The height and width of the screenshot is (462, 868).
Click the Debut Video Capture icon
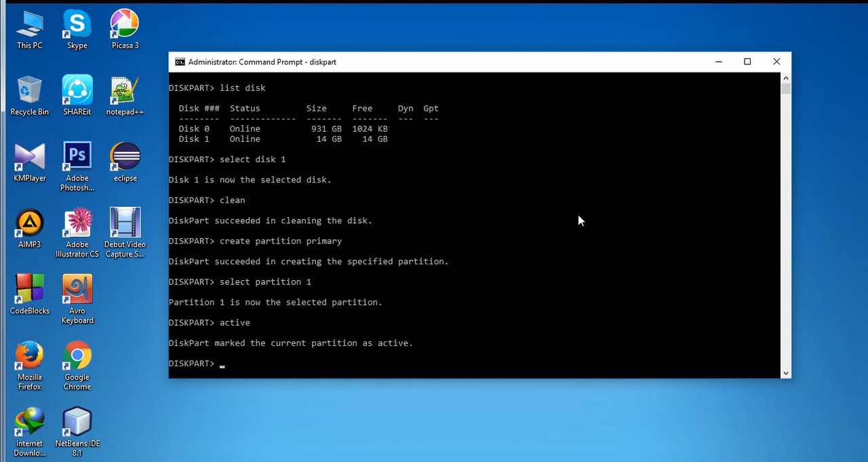[x=125, y=224]
